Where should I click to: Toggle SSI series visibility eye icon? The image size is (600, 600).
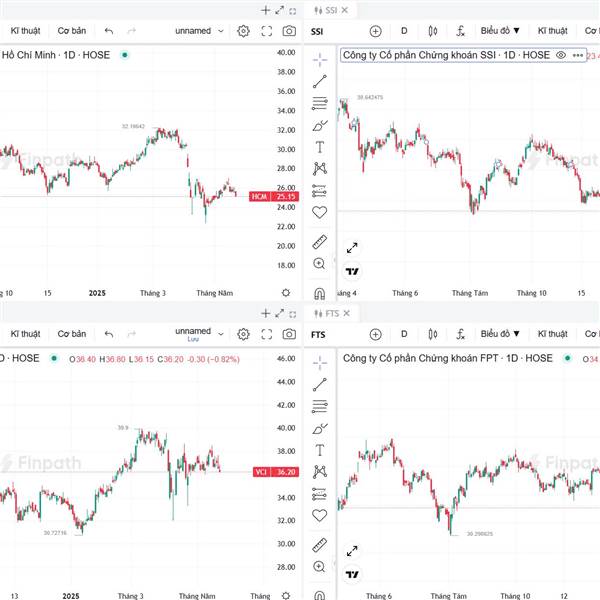click(x=561, y=55)
